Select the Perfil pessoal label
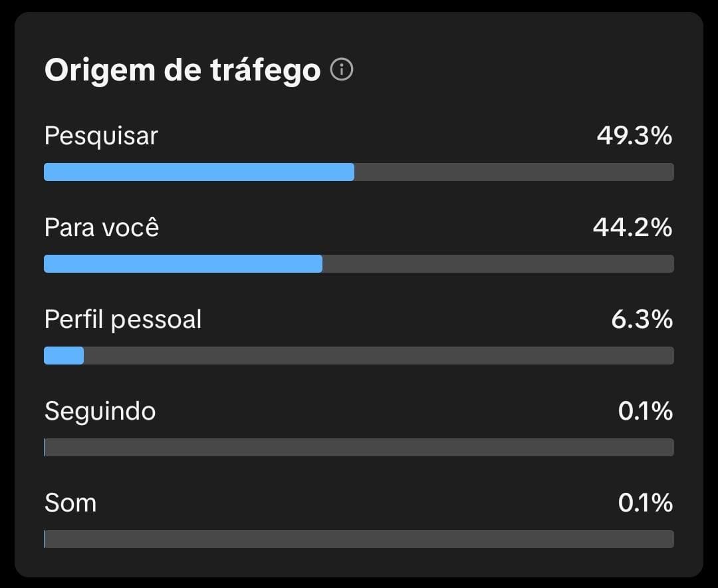The height and width of the screenshot is (588, 718). click(x=123, y=320)
